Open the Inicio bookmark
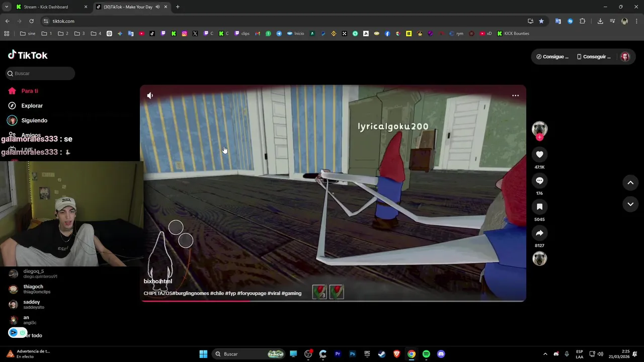This screenshot has width=644, height=362. point(296,34)
